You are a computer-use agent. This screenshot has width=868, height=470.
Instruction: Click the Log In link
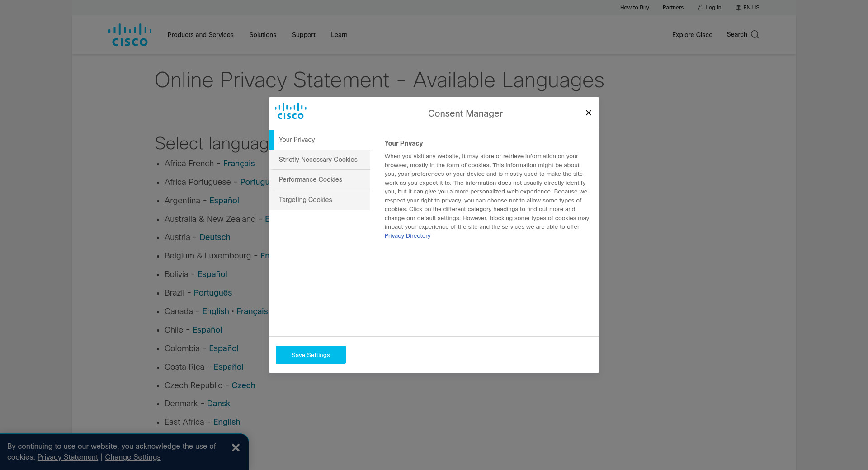pos(713,8)
